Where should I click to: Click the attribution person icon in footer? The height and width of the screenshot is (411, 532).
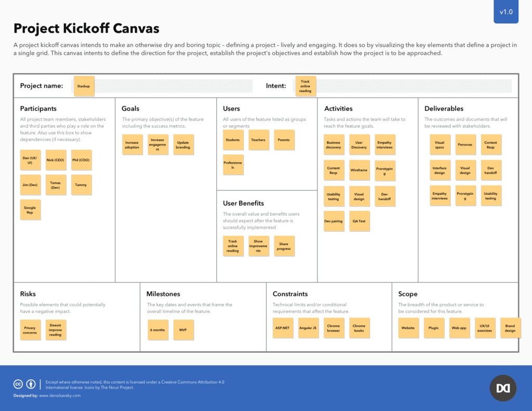point(31,384)
